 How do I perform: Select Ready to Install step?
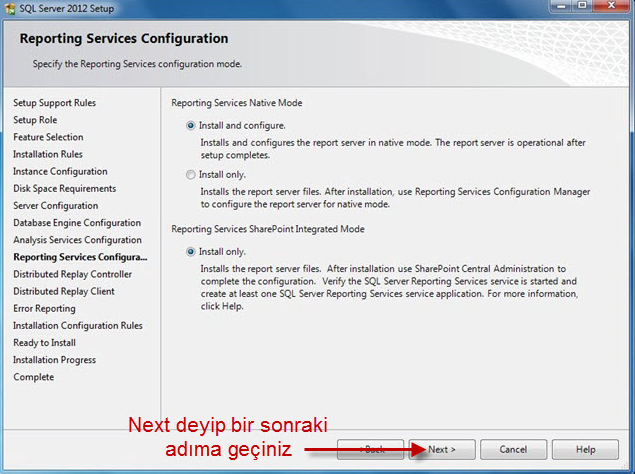pos(44,343)
